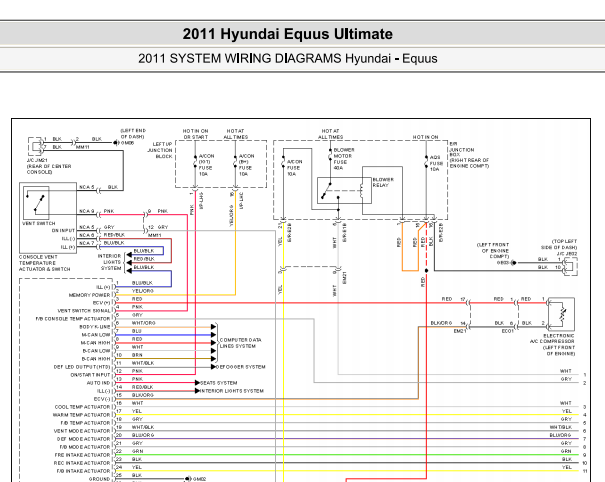Select the "GROUND" pin label

(99, 479)
